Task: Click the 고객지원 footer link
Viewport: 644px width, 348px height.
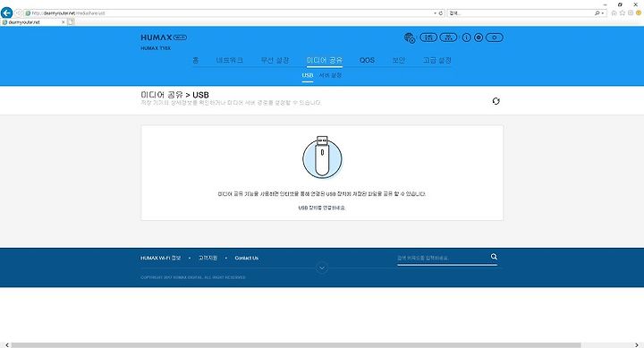Action: pos(208,258)
